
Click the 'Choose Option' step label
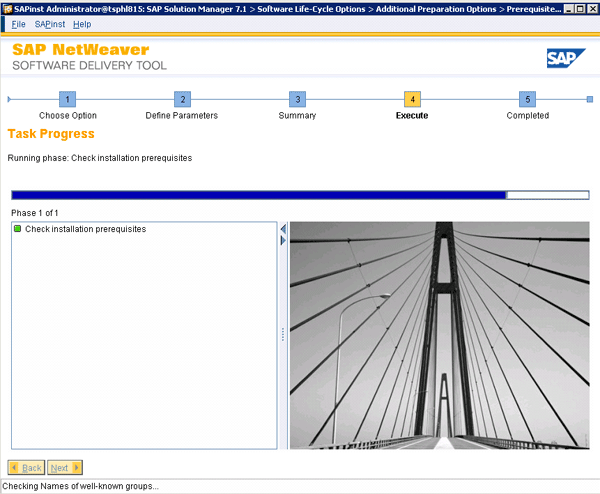68,116
